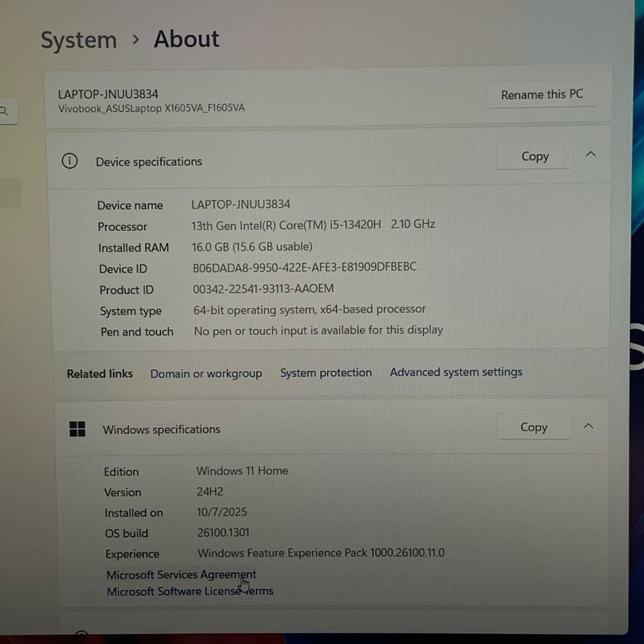This screenshot has width=644, height=644.
Task: Go back to System in breadcrumb
Action: pyautogui.click(x=79, y=40)
